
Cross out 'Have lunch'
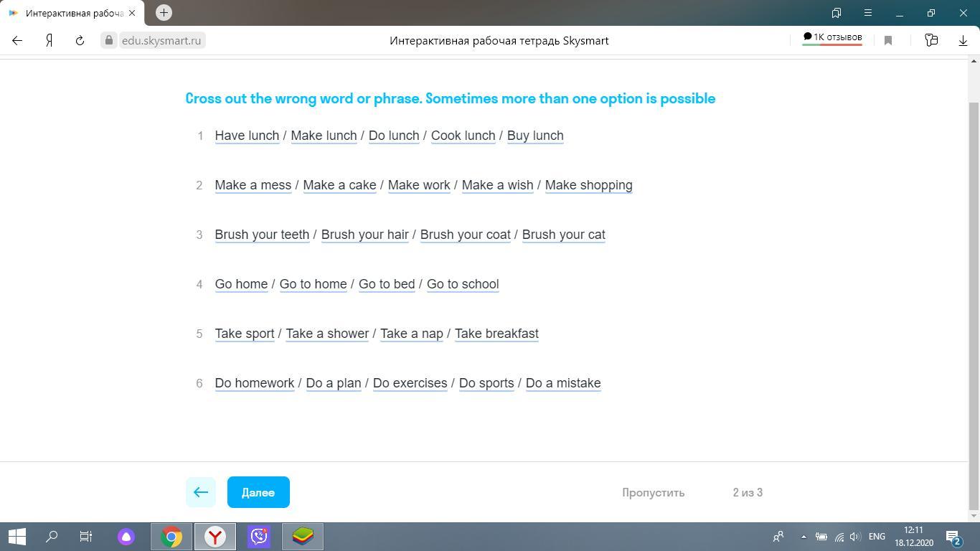(x=247, y=136)
